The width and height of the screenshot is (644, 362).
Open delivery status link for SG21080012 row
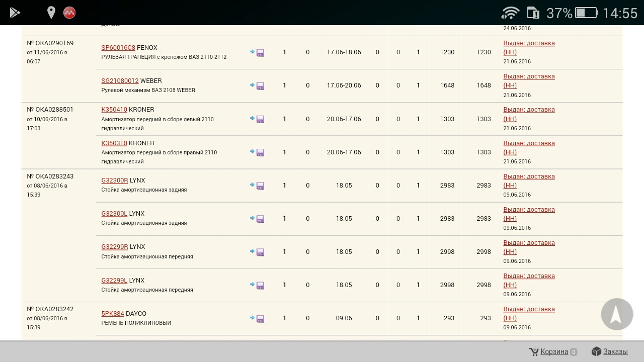[x=529, y=80]
